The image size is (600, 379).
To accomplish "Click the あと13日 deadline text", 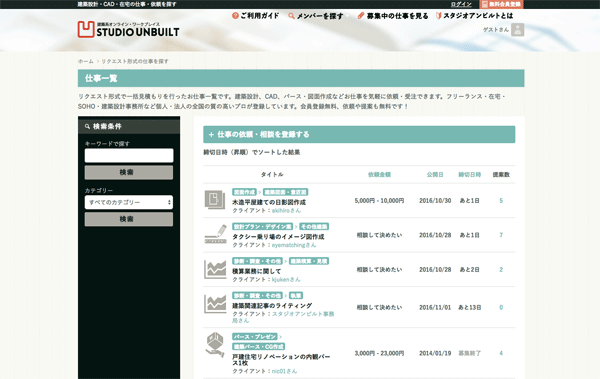I will [x=470, y=307].
